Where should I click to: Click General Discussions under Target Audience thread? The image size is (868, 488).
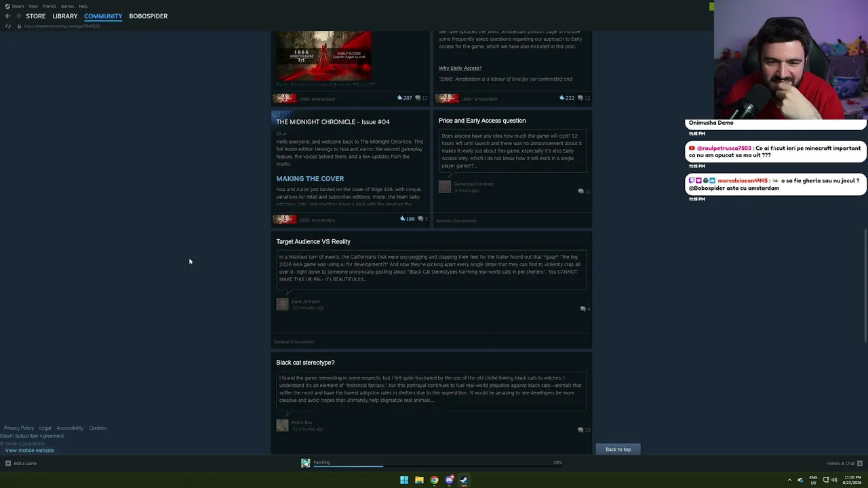[x=294, y=342]
